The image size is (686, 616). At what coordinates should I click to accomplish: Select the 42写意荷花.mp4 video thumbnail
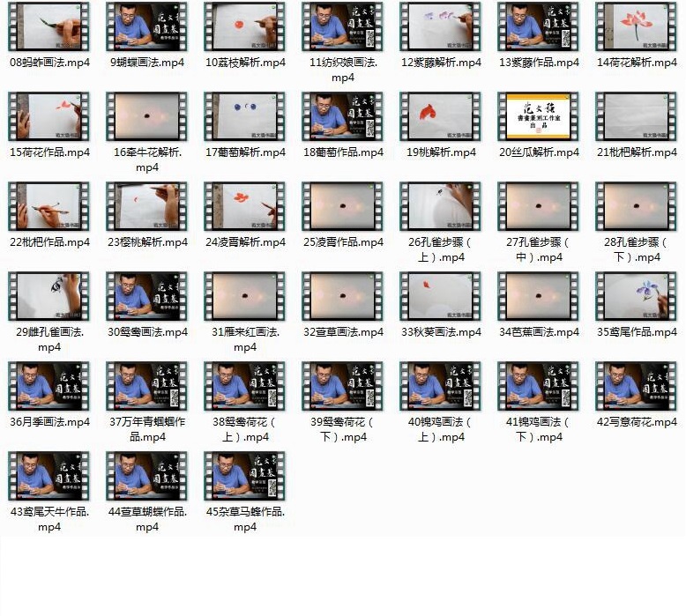[636, 386]
